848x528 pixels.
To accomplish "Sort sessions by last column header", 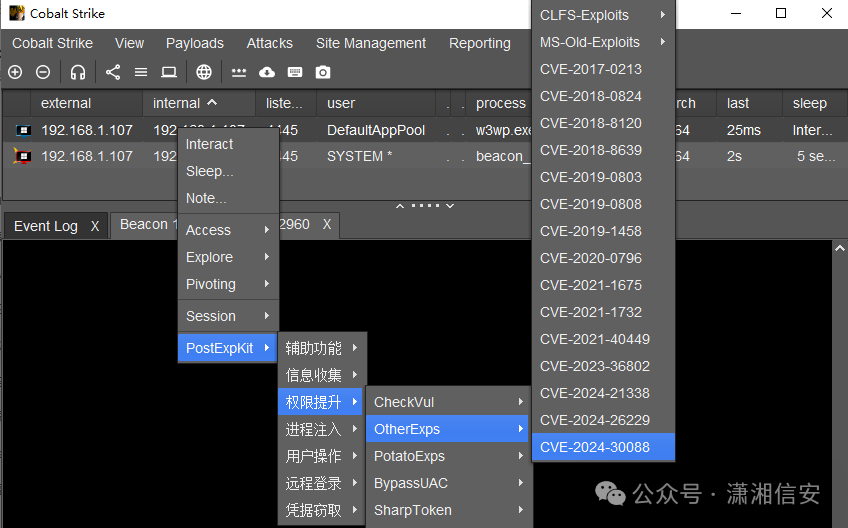I will (749, 103).
